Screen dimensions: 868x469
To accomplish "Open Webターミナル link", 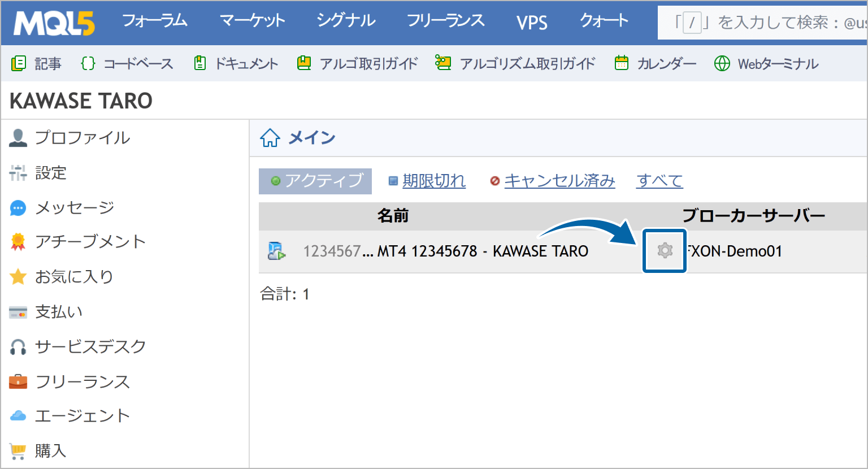I will (778, 63).
